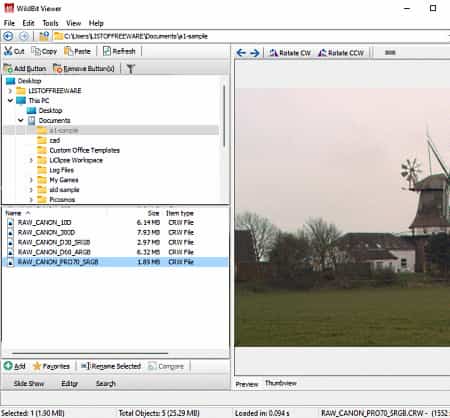Select the Log Files folder
The image size is (450, 418).
[x=62, y=170]
